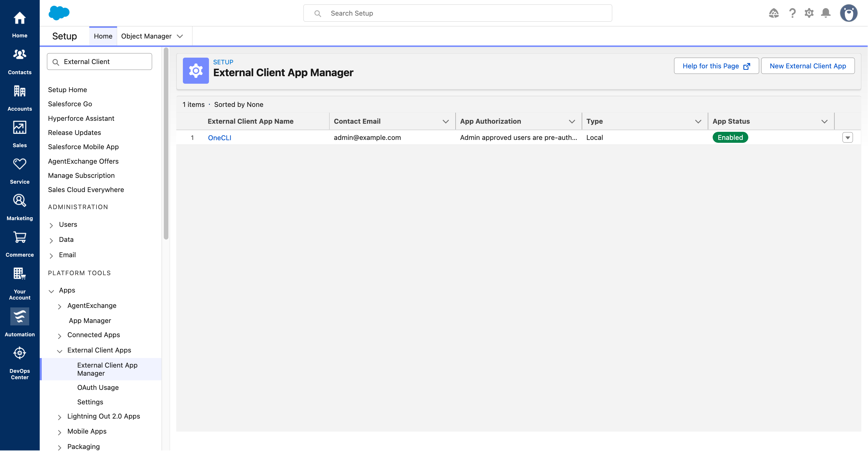Collapse the Apps section
This screenshot has height=451, width=868.
pos(51,291)
